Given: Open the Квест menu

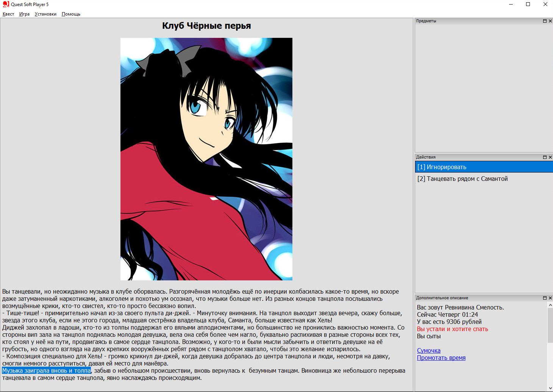Looking at the screenshot, I should pos(8,14).
